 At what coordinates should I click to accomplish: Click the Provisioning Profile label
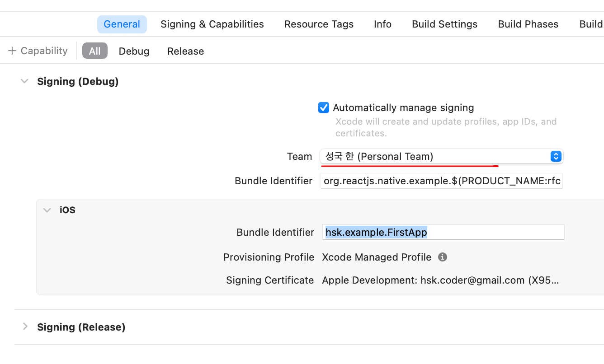click(x=269, y=257)
